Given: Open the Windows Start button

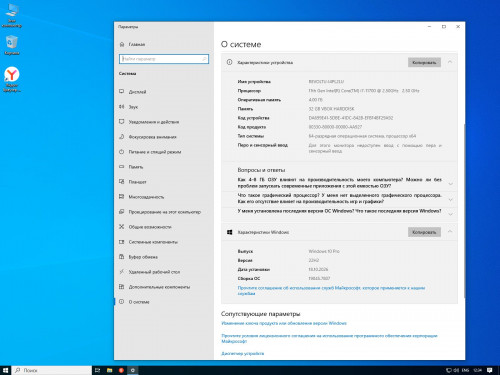Looking at the screenshot, I should [5, 370].
